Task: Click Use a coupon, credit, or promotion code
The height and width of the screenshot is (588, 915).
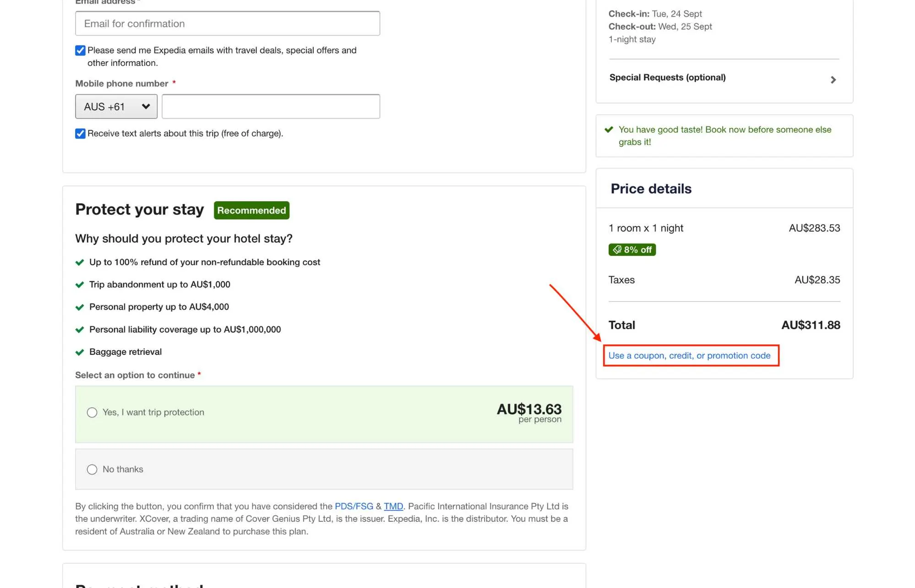Action: click(689, 355)
